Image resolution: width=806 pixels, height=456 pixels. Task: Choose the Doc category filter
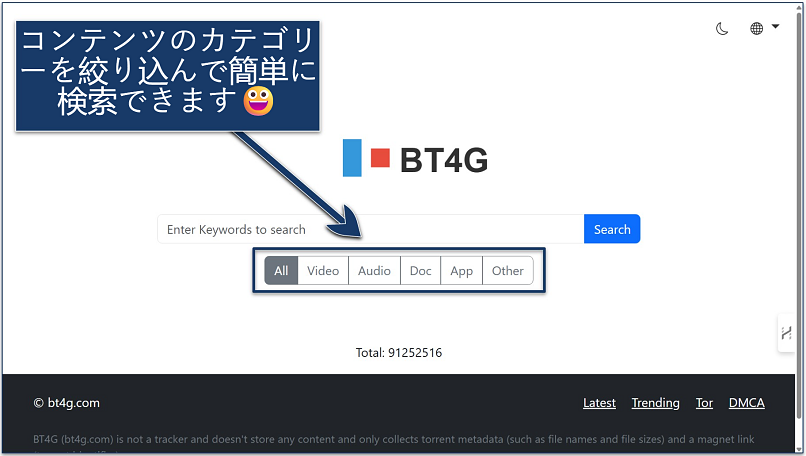pos(420,270)
